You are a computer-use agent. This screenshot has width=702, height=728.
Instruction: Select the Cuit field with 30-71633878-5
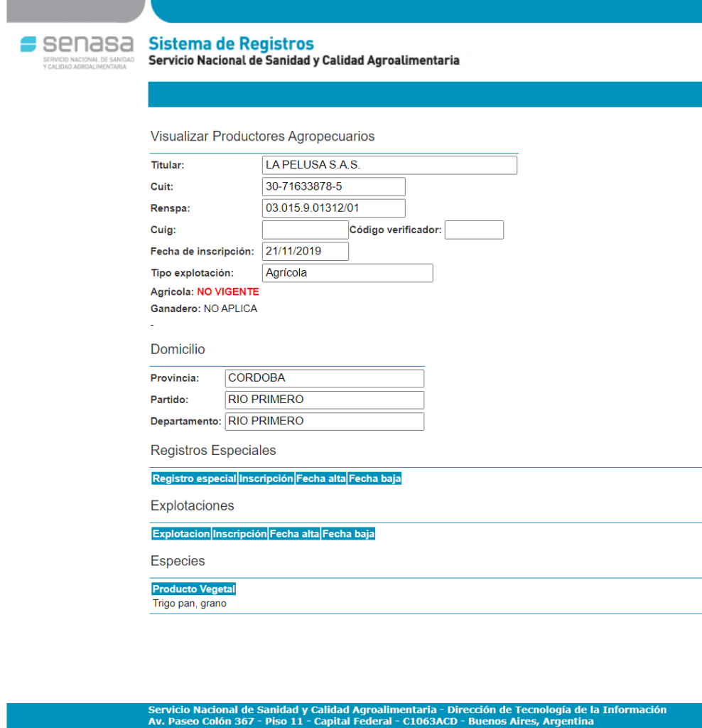333,187
